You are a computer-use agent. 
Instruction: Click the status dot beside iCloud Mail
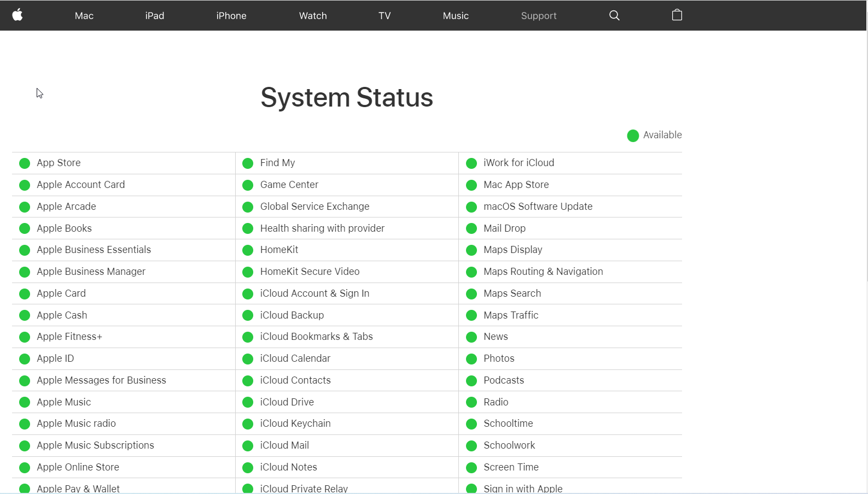pyautogui.click(x=248, y=446)
